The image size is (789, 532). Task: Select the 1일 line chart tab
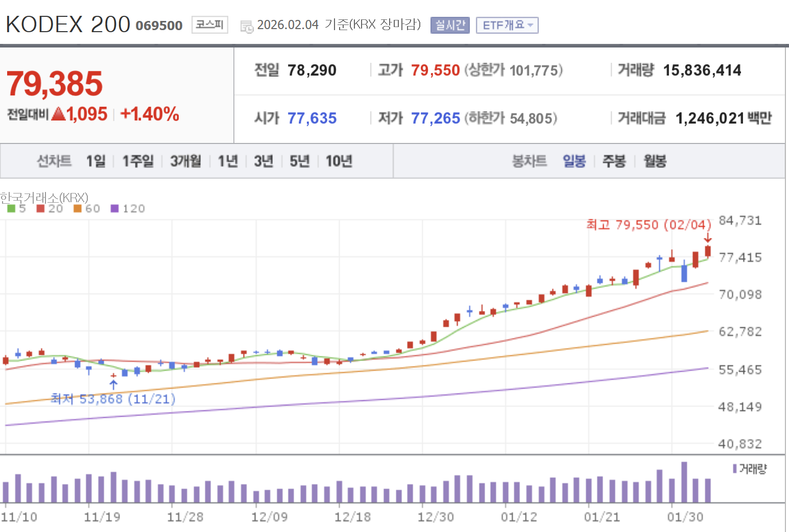click(x=95, y=161)
